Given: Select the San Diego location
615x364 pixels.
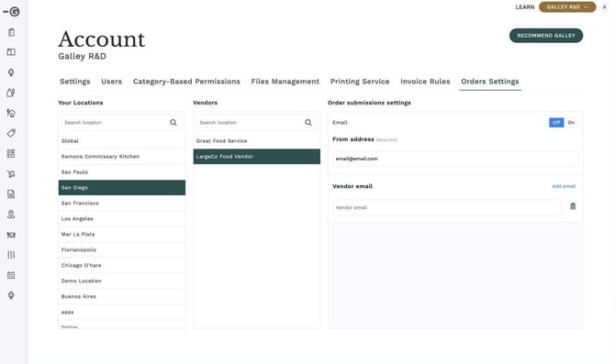Looking at the screenshot, I should 121,188.
